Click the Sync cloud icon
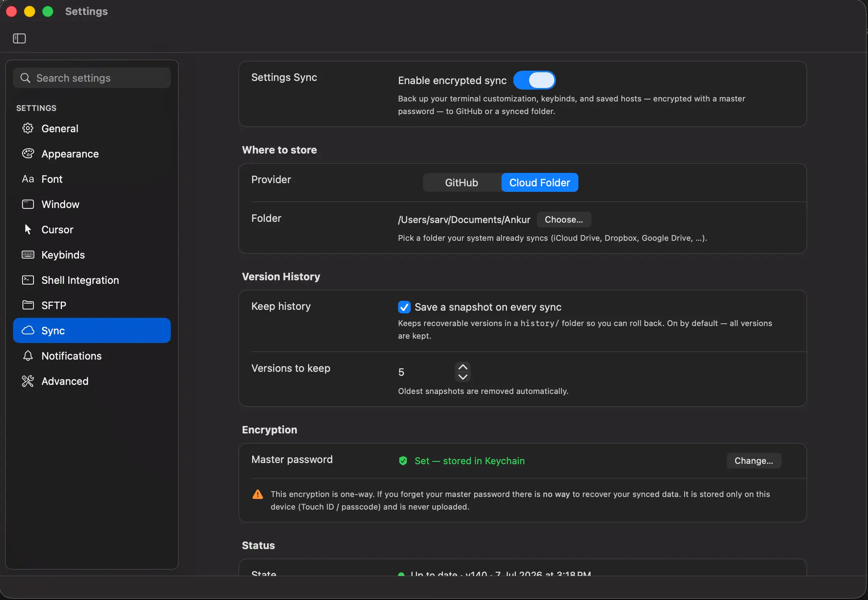The width and height of the screenshot is (868, 600). point(28,330)
